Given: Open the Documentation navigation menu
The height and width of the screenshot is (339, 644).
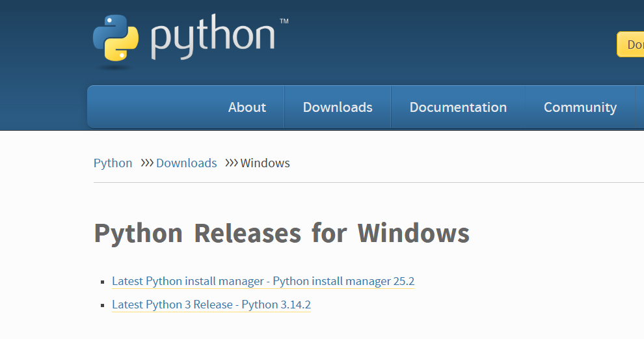Looking at the screenshot, I should point(458,107).
